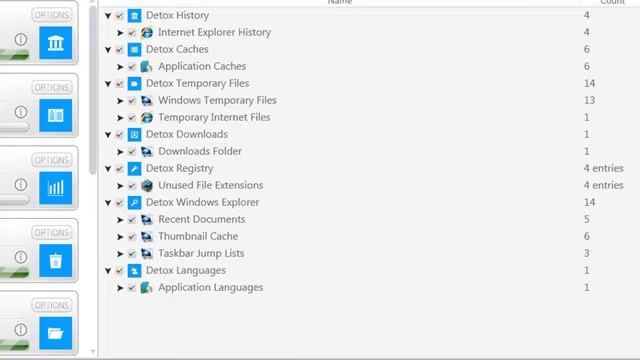Click the Taskbar Jump Lists icon
Viewport: 640px width, 360px height.
(x=147, y=253)
